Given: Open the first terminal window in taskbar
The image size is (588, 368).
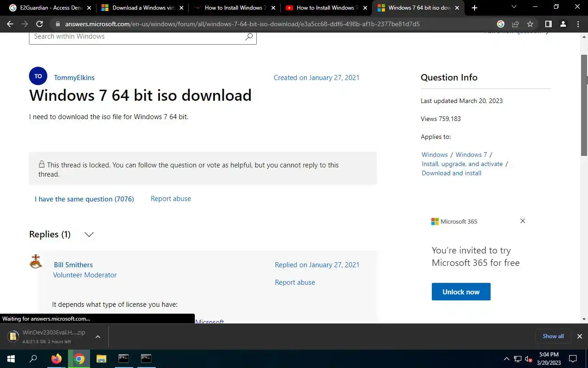Looking at the screenshot, I should point(124,359).
